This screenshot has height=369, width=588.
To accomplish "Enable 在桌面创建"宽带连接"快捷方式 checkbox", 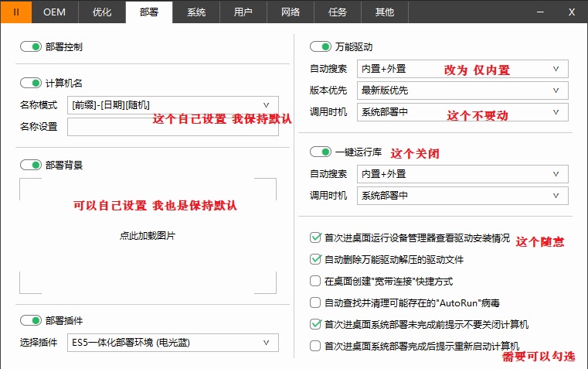I will click(314, 281).
